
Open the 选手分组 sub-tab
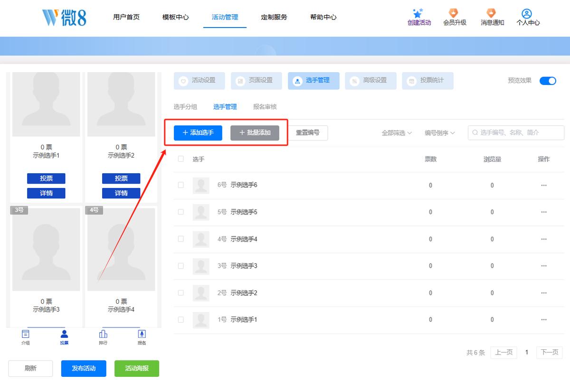coord(185,107)
